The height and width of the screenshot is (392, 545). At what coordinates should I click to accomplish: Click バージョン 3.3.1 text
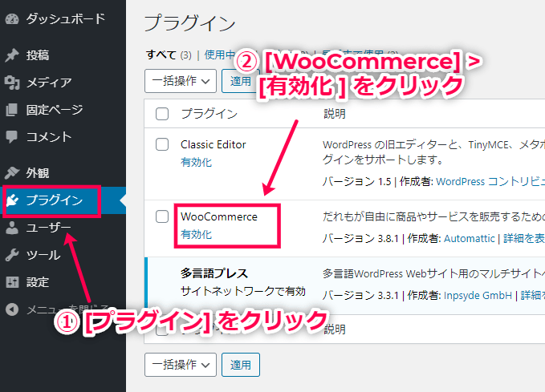[x=360, y=296]
